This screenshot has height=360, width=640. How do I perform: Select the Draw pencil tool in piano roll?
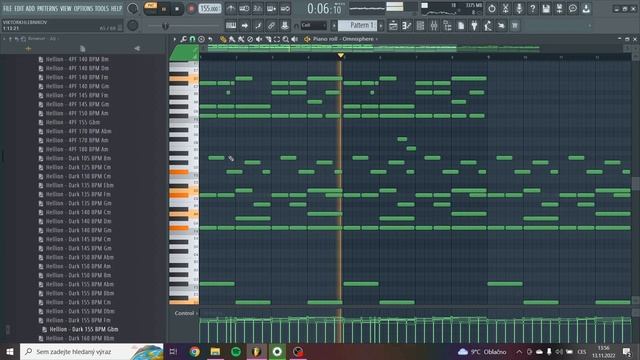coord(223,39)
